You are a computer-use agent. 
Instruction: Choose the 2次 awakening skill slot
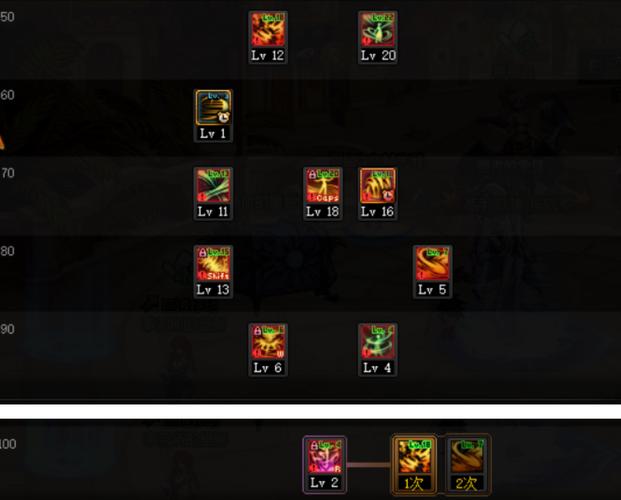467,464
